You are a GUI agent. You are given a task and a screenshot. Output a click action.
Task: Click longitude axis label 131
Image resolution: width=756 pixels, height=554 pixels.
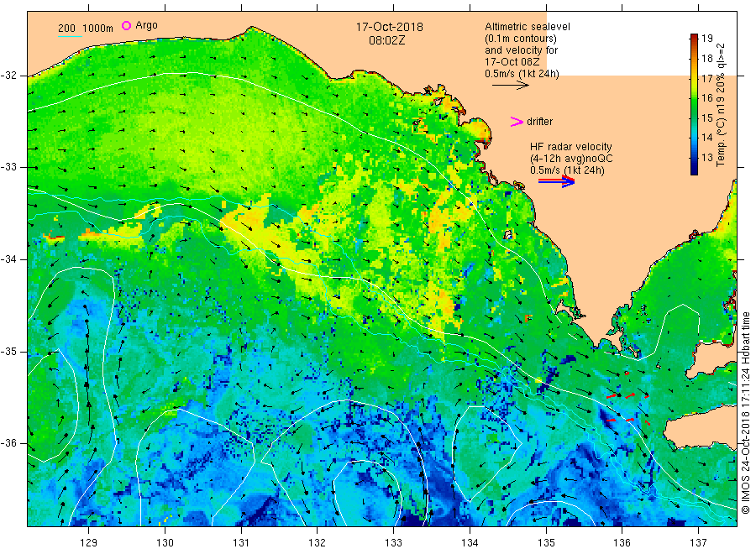pos(241,542)
